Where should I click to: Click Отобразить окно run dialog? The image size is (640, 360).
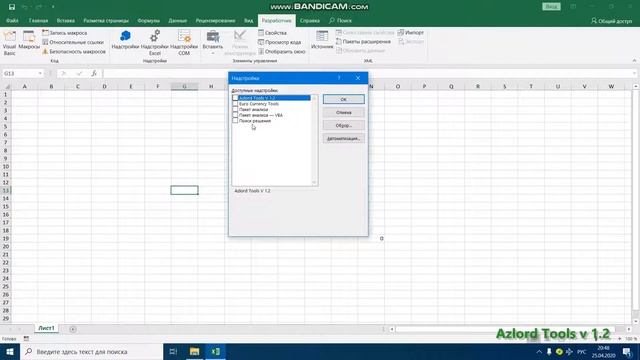click(x=282, y=51)
